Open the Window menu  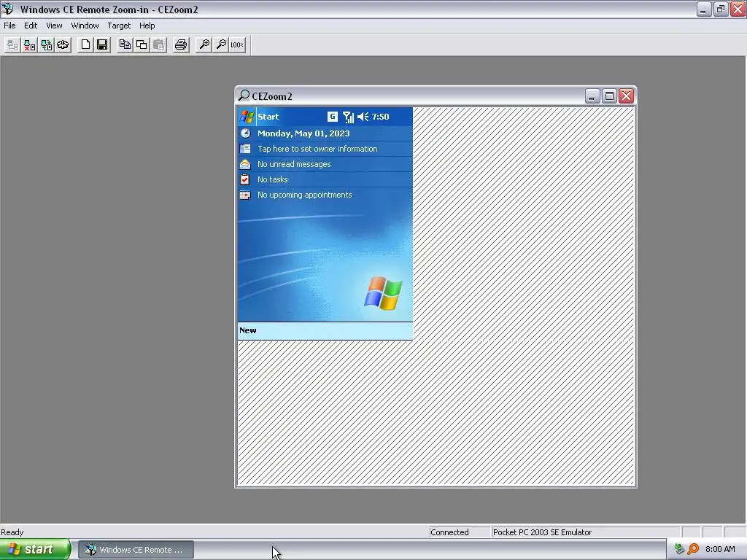pyautogui.click(x=85, y=26)
